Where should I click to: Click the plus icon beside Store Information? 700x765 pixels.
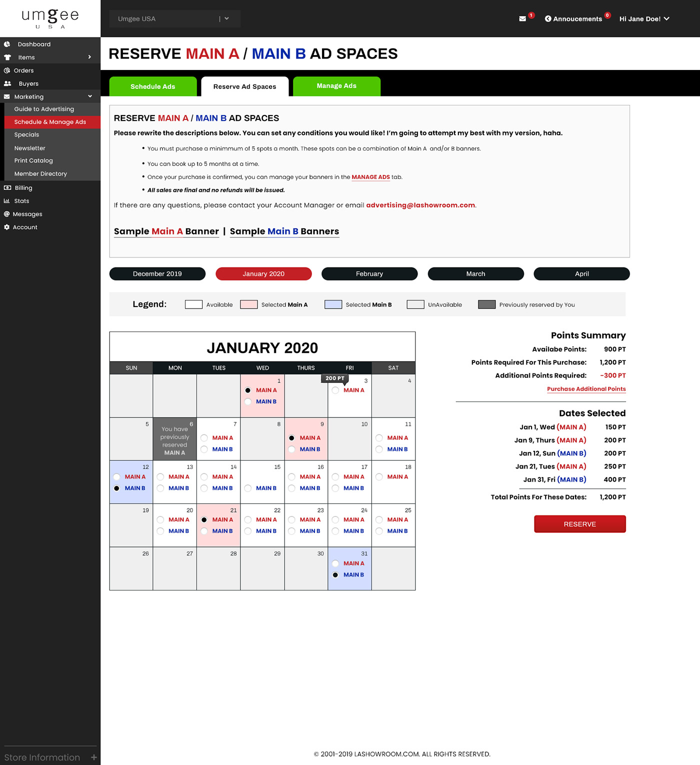93,757
